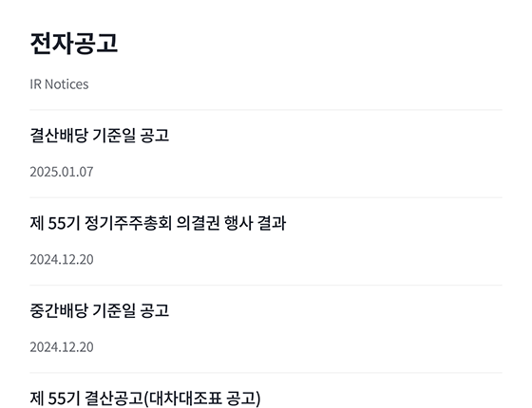Open the 제 55기 정기주주총회 의결권 행사 결과 notice
The width and height of the screenshot is (532, 408).
tap(158, 223)
